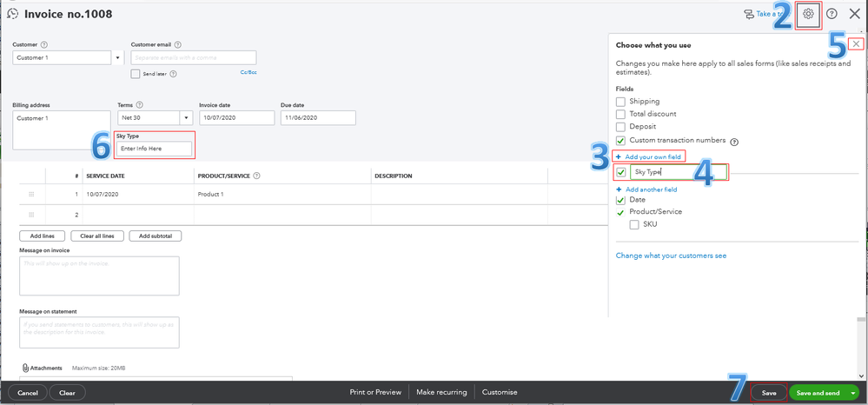Click the Custom transaction numbers help icon
This screenshot has height=405, width=868.
(734, 142)
